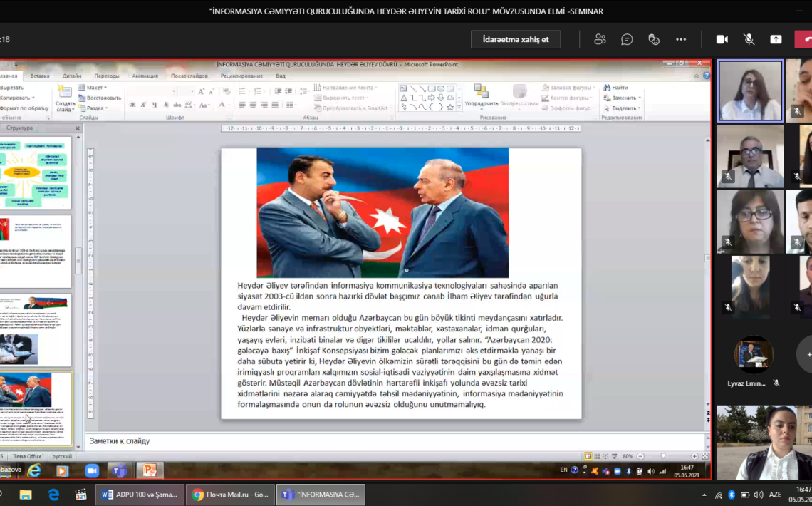Click the shared PowerPoint slide content
Screen dimensions: 812x506
coord(401,283)
